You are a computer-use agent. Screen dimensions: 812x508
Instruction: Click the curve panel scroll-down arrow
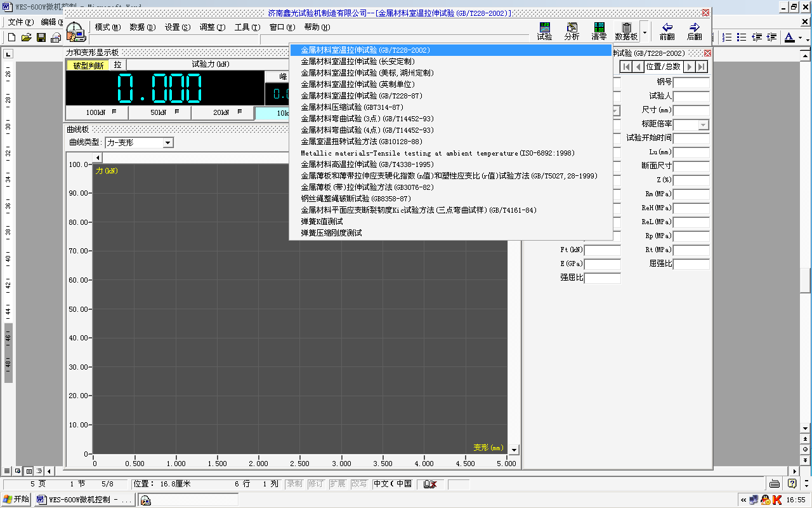[514, 450]
